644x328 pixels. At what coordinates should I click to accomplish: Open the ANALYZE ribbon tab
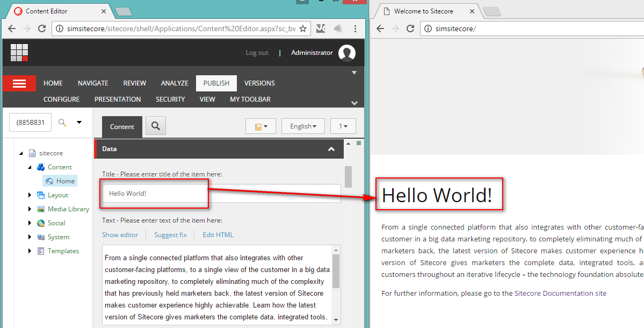[175, 83]
